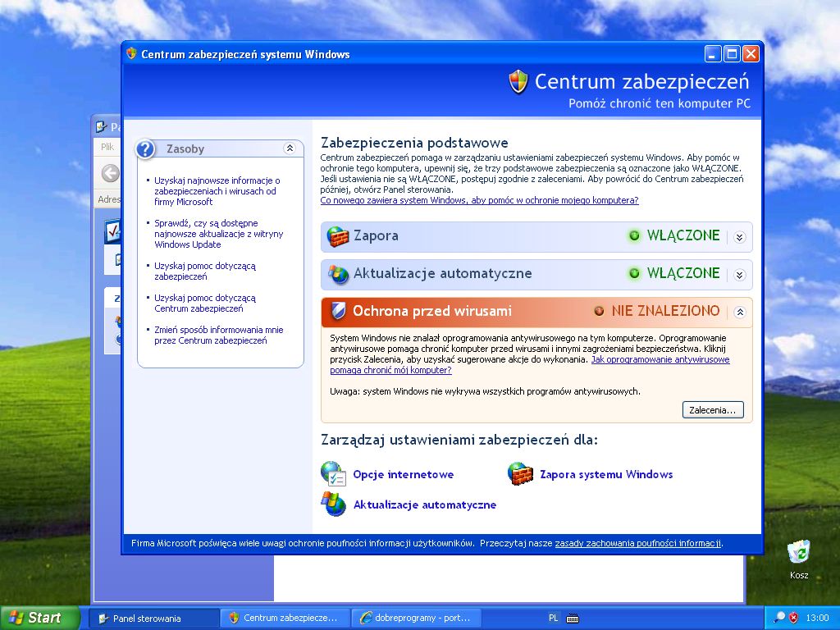This screenshot has height=630, width=840.
Task: Click the WŁĄCZONE status text in Zapora row
Action: pos(683,235)
